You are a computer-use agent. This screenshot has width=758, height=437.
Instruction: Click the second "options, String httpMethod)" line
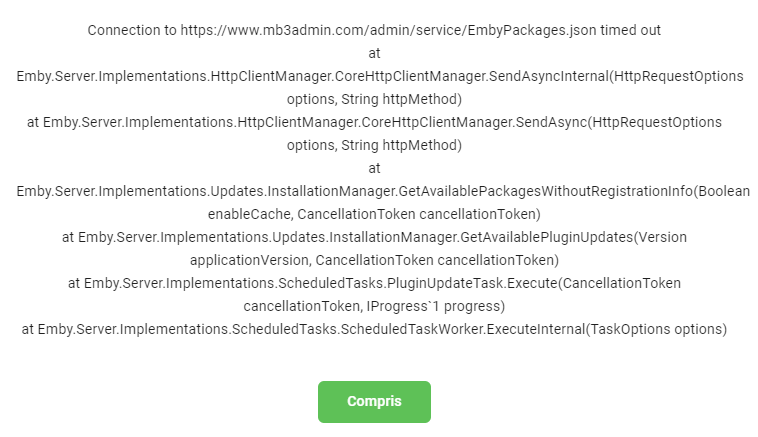tap(374, 145)
